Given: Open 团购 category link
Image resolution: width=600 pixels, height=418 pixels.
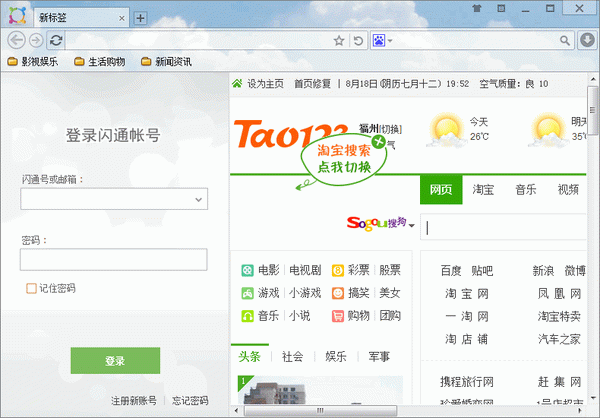Looking at the screenshot, I should click(x=390, y=316).
